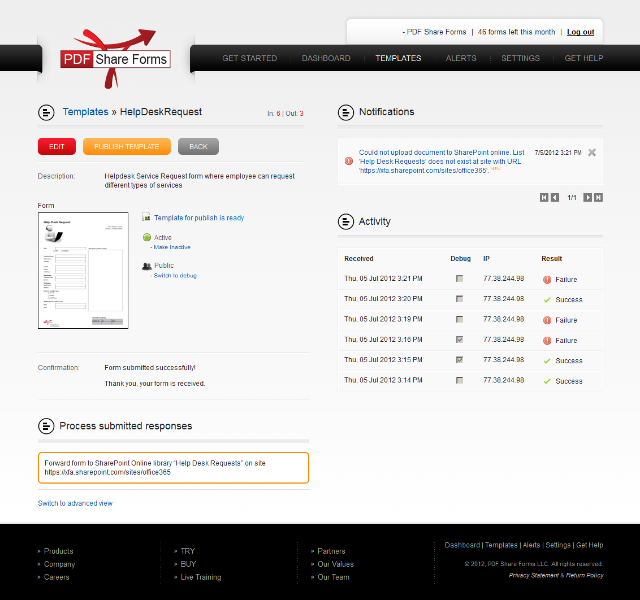Click the Notifications section header icon
Image resolution: width=640 pixels, height=600 pixels.
(346, 112)
